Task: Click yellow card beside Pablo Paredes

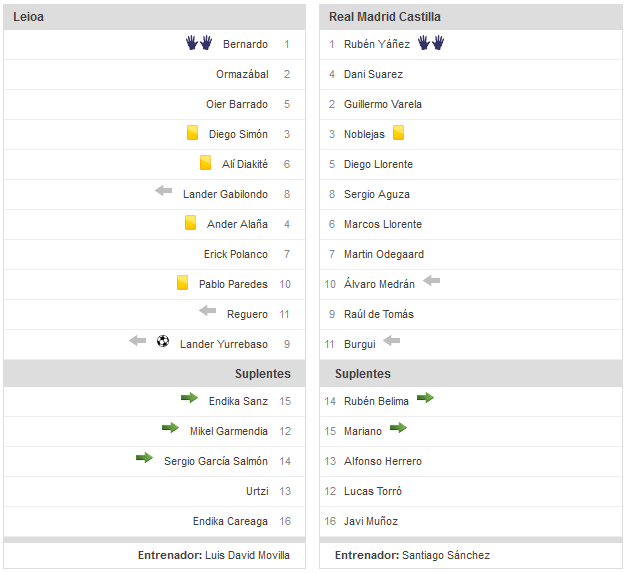Action: click(182, 282)
